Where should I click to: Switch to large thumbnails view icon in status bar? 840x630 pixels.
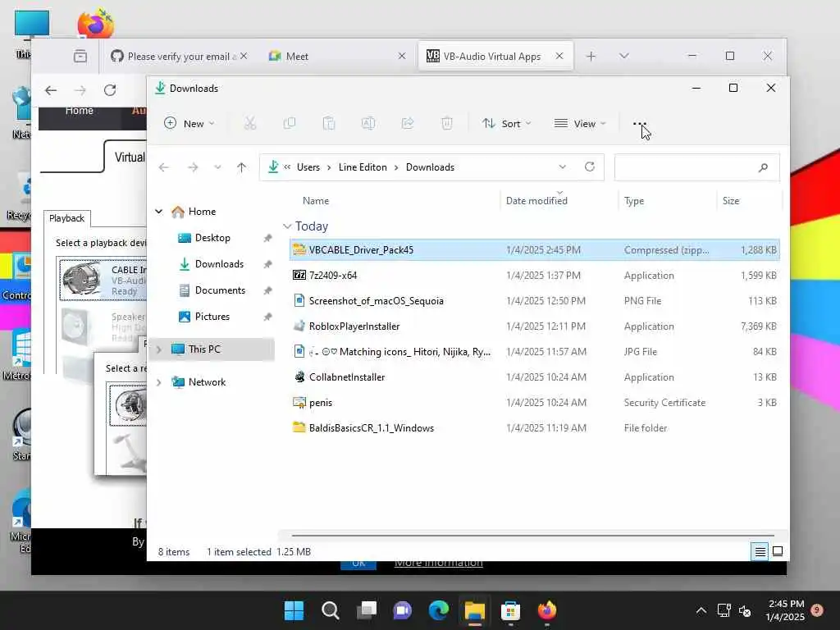point(778,551)
